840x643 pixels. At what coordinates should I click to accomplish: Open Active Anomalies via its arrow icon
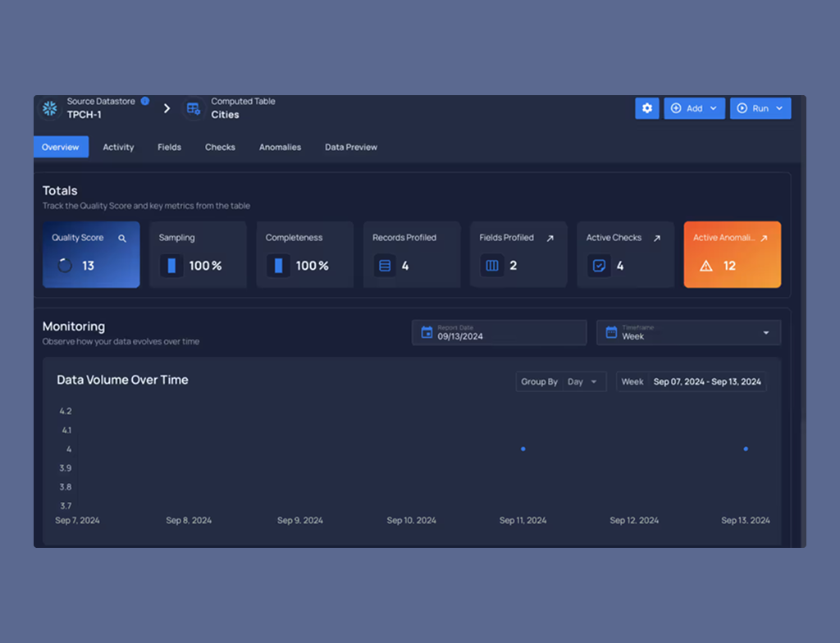click(x=764, y=238)
